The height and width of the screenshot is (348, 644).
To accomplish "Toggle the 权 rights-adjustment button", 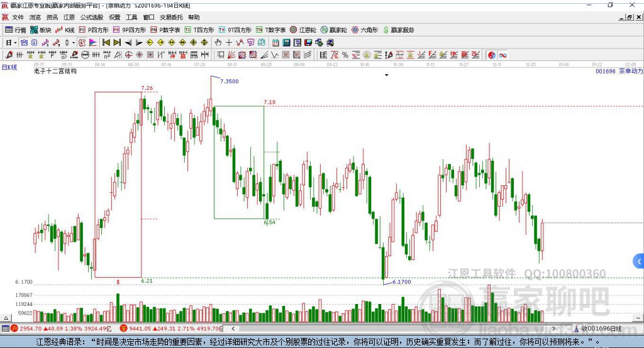I will point(82,43).
